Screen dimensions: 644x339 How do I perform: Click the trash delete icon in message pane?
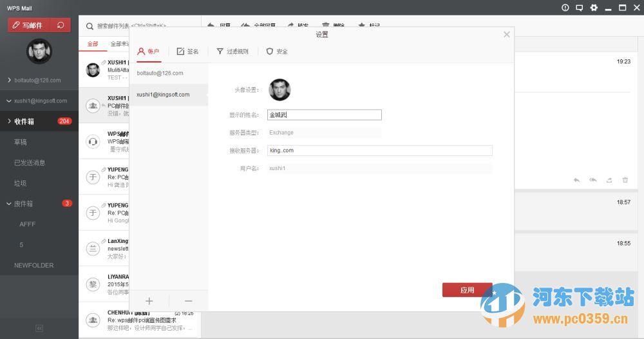[625, 180]
